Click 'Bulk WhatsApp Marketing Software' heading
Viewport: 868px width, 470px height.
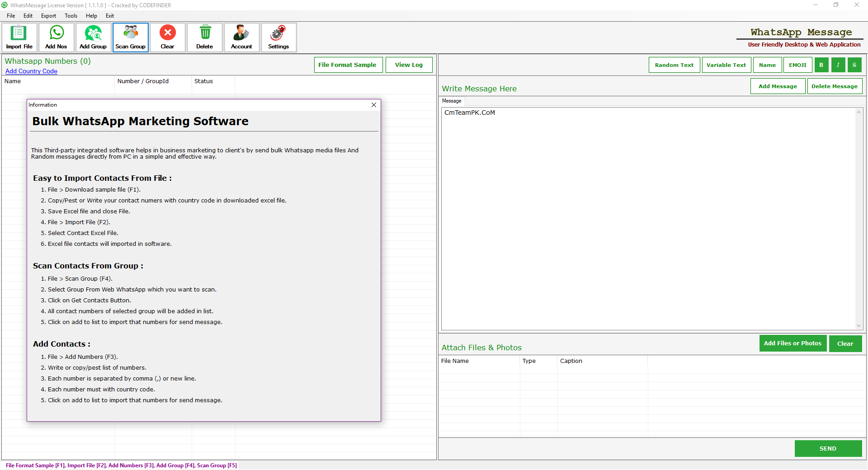point(140,121)
